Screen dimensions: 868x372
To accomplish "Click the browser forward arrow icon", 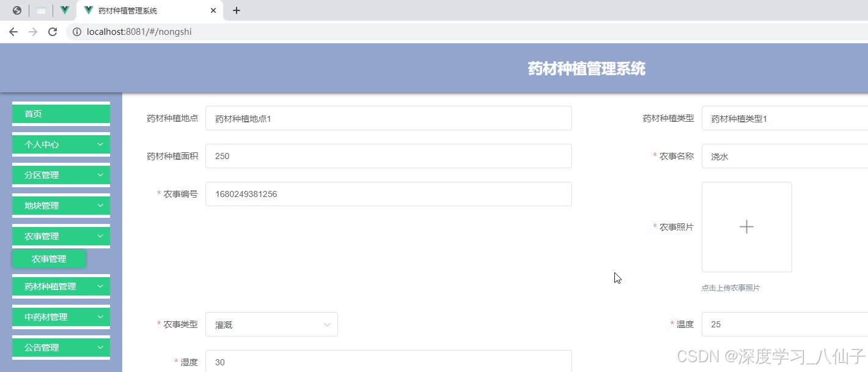I will pyautogui.click(x=32, y=31).
